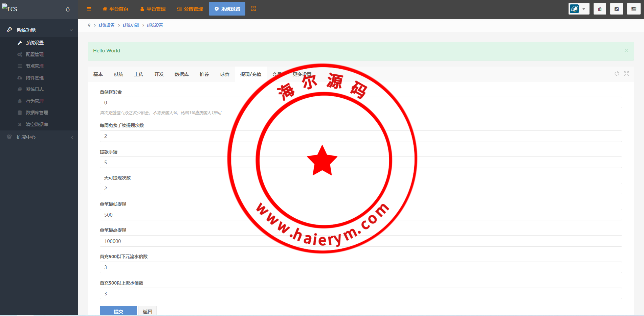Click the refresh icon in tab panel
Image resolution: width=644 pixels, height=316 pixels.
point(617,74)
